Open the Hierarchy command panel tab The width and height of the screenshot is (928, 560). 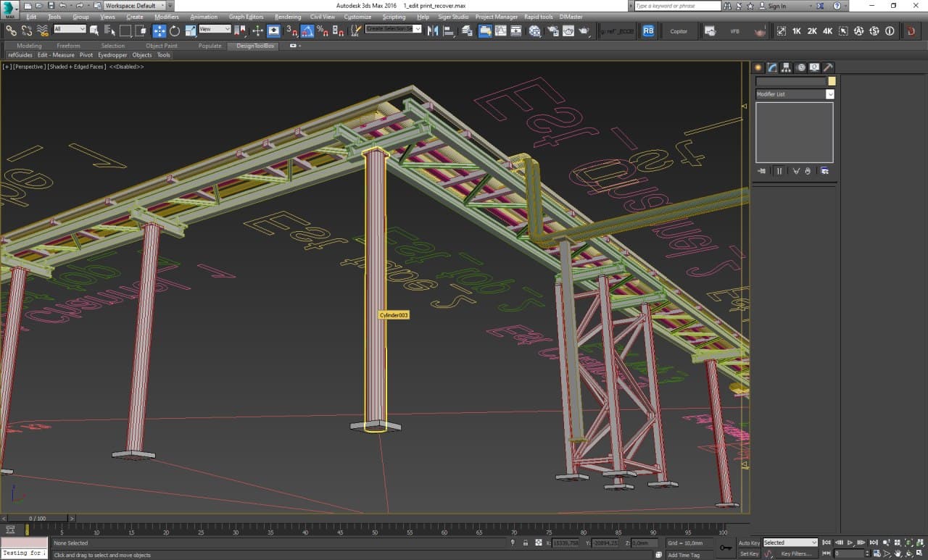click(x=787, y=67)
